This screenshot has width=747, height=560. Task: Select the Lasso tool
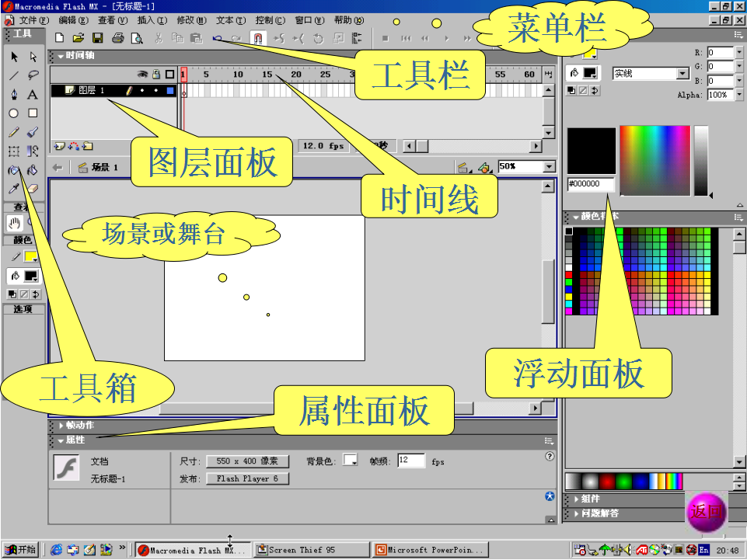[x=33, y=75]
